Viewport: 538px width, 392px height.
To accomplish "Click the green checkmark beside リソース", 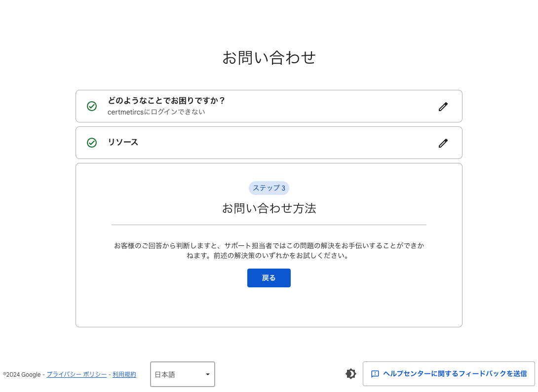I will [92, 143].
